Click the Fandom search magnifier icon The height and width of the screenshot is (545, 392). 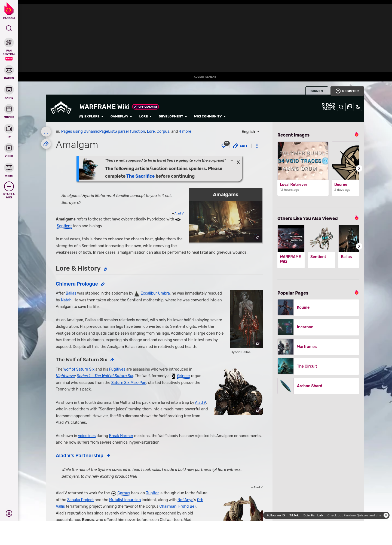(x=9, y=28)
